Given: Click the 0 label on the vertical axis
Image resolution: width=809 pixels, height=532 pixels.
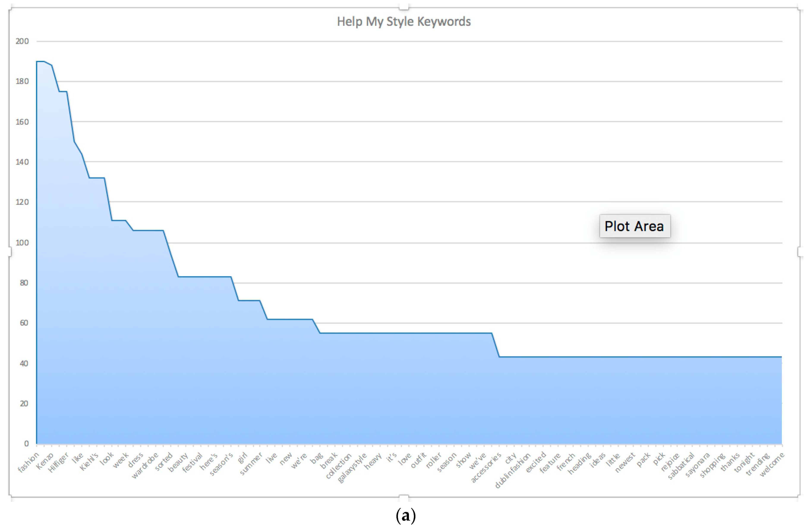Looking at the screenshot, I should (x=26, y=444).
